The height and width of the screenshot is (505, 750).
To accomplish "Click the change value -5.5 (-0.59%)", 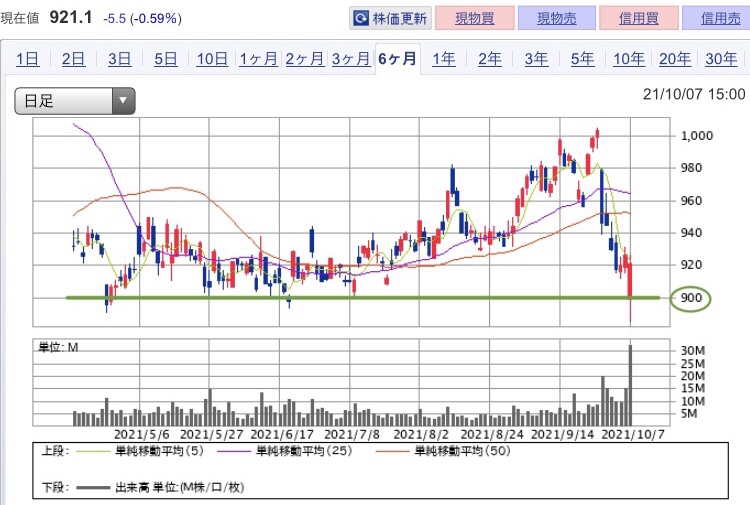I will click(x=143, y=19).
